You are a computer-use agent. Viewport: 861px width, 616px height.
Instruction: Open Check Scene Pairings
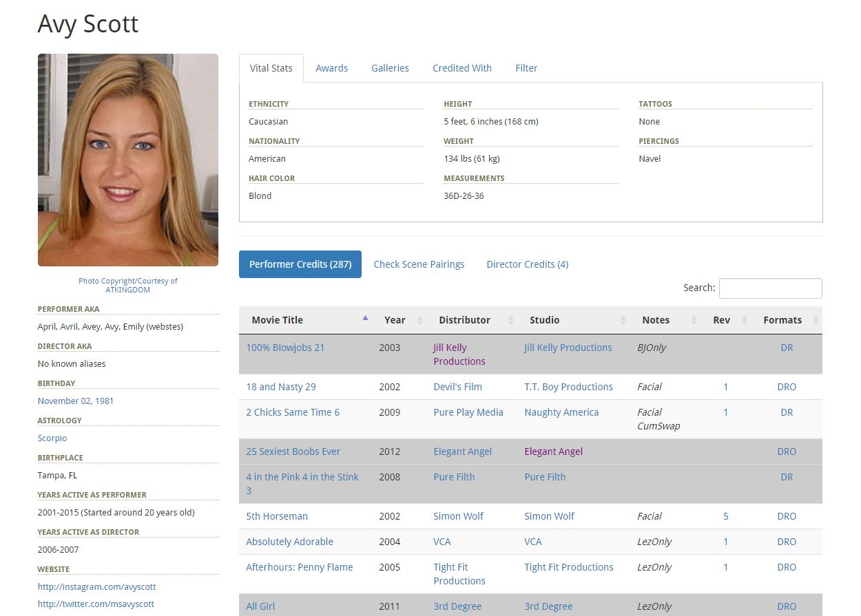tap(419, 264)
